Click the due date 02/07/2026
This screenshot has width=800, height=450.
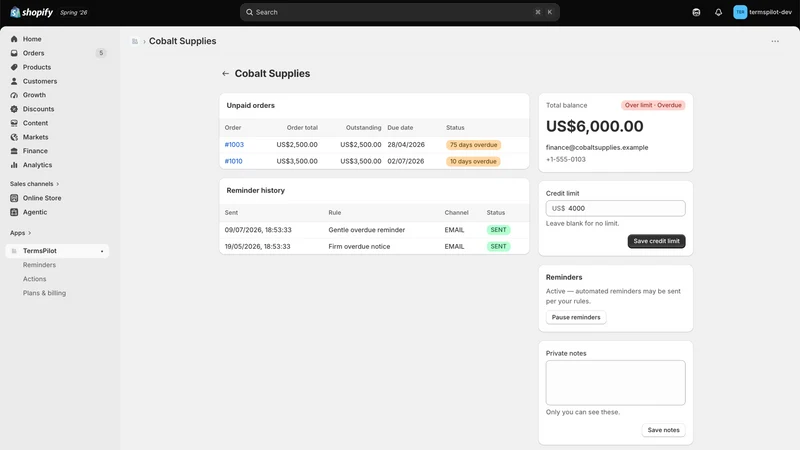(406, 161)
